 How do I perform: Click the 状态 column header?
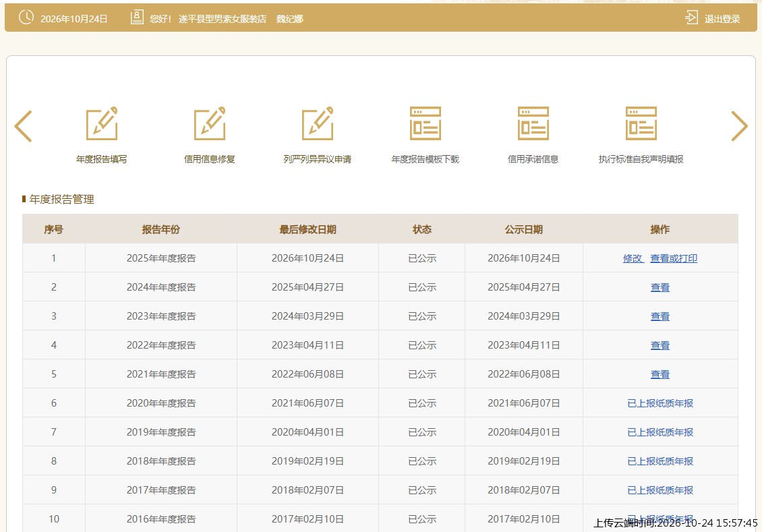422,229
